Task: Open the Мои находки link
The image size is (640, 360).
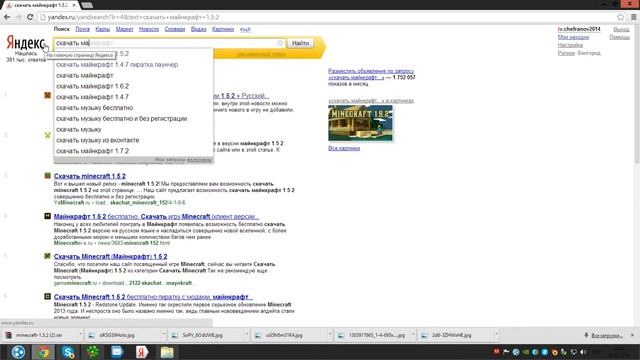Action: (x=573, y=37)
